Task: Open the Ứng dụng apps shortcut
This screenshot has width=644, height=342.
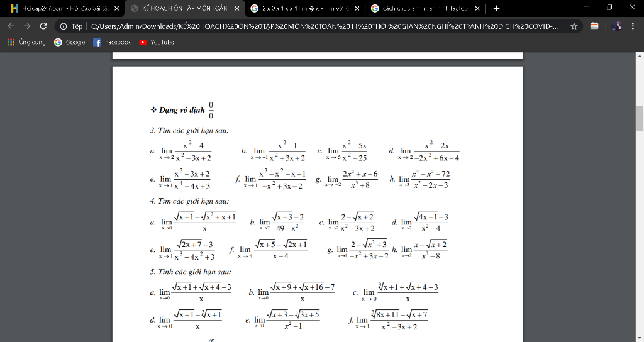Action: pos(26,42)
